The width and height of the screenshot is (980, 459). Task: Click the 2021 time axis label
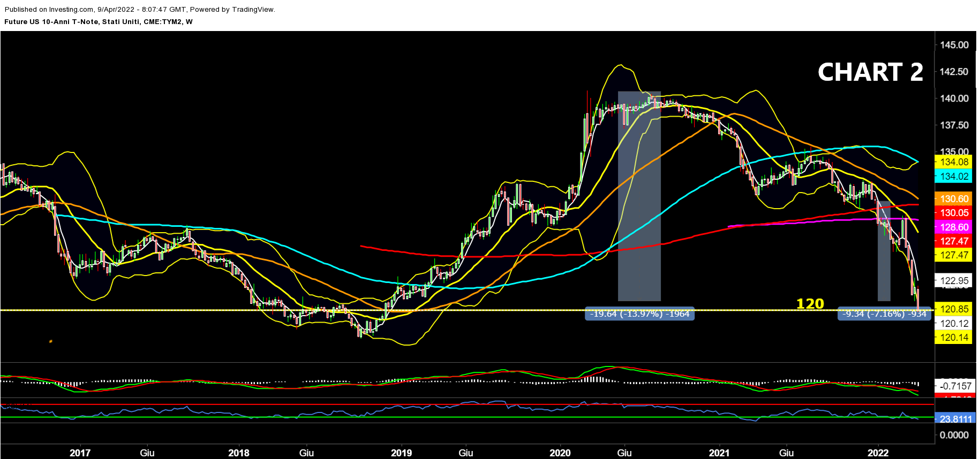[719, 453]
